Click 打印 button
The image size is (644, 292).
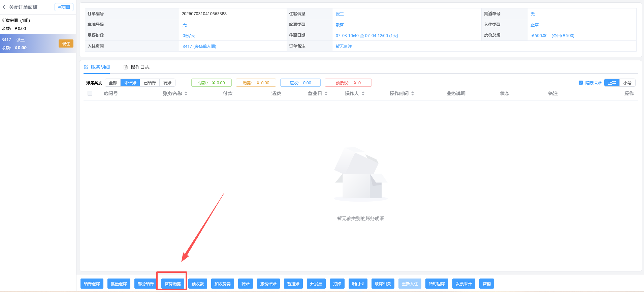(337, 284)
